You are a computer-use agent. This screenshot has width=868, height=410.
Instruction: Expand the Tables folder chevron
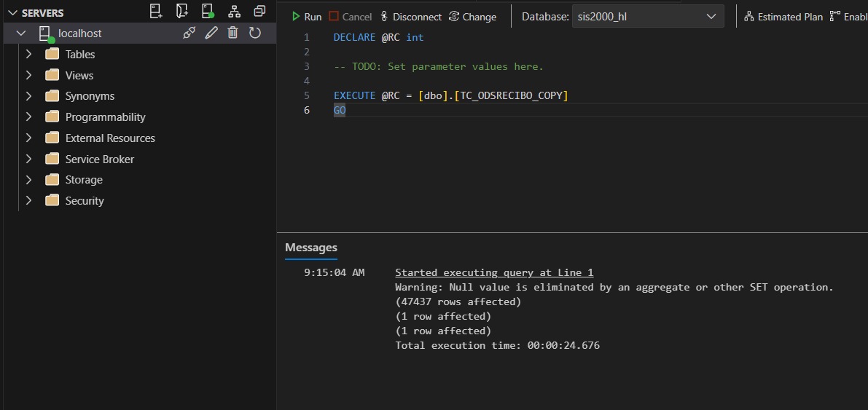coord(29,55)
